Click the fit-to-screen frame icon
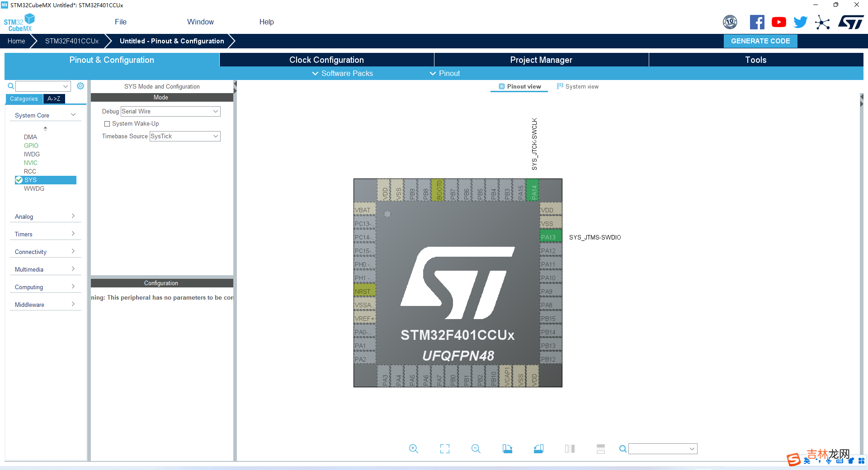Screen dimensions: 868x470 [x=445, y=449]
